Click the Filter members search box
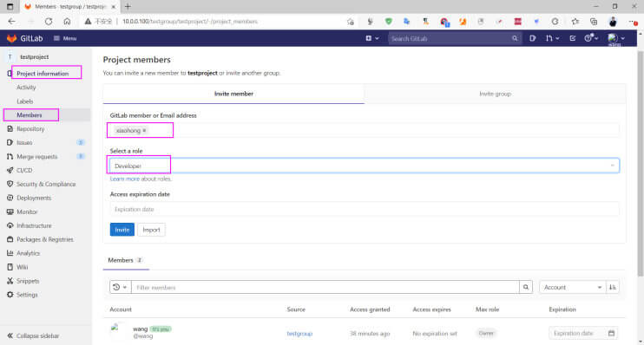Screen dimensions: 644x345 point(325,287)
